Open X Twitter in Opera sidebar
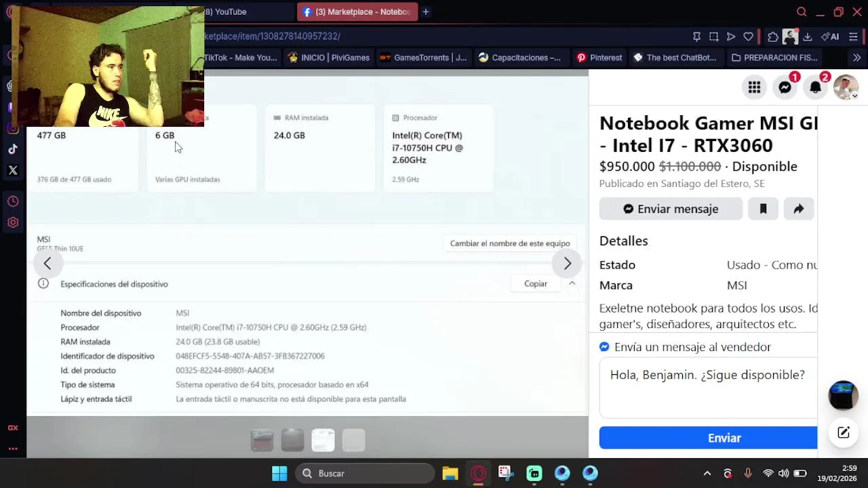The height and width of the screenshot is (488, 868). coord(13,171)
